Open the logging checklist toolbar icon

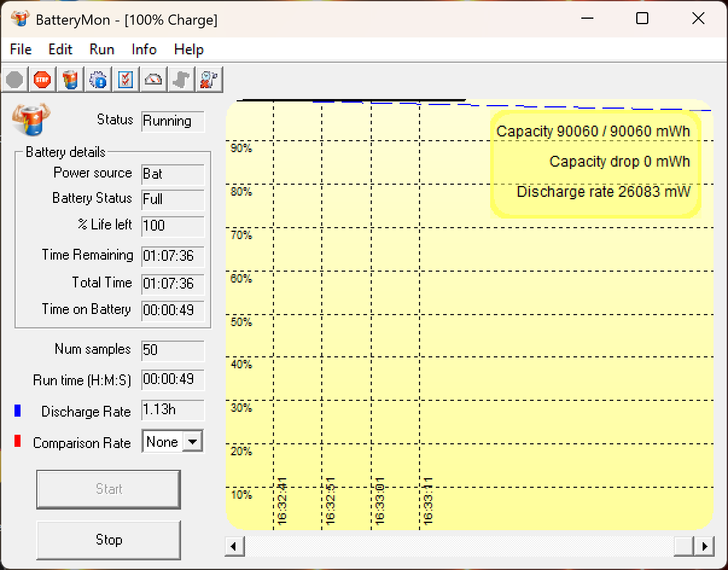click(x=126, y=79)
